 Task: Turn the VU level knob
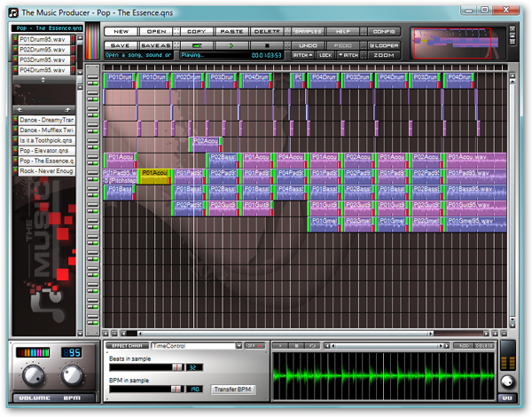pyautogui.click(x=508, y=382)
